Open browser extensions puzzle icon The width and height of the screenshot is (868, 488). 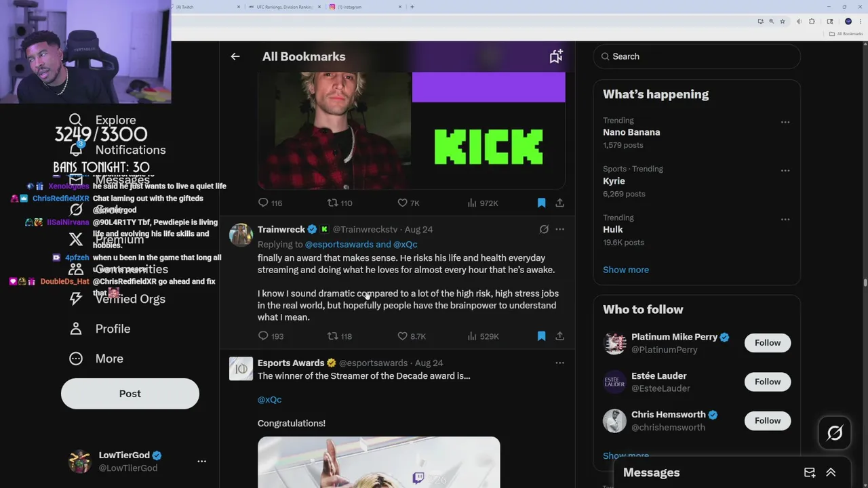[812, 22]
